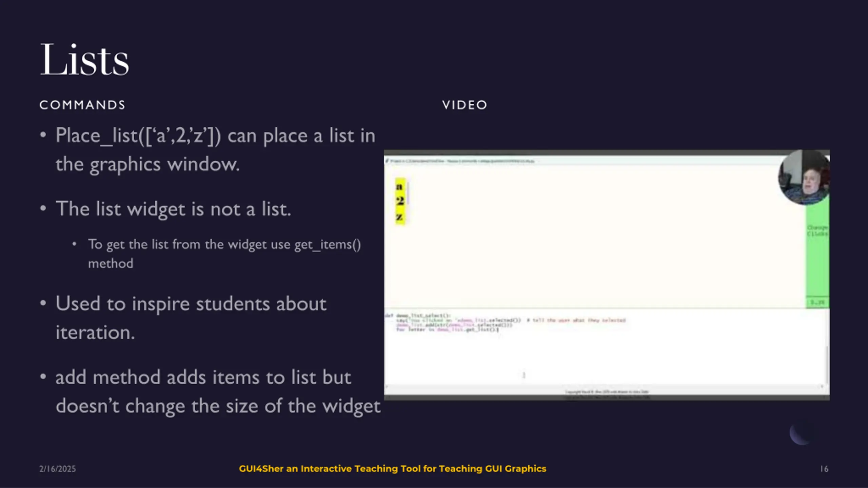Select item 'a' in yellow list widget
Screen dimensions: 868x488
(399, 186)
